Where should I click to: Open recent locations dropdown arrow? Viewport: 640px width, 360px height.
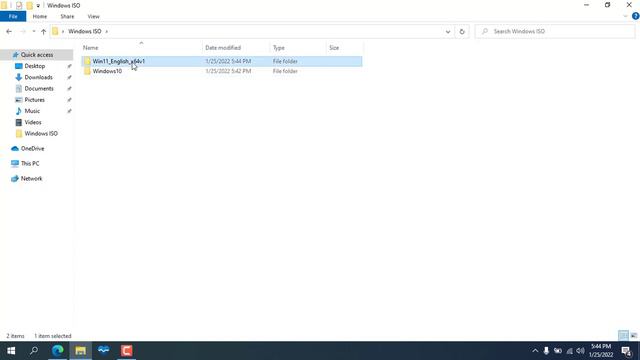click(33, 31)
